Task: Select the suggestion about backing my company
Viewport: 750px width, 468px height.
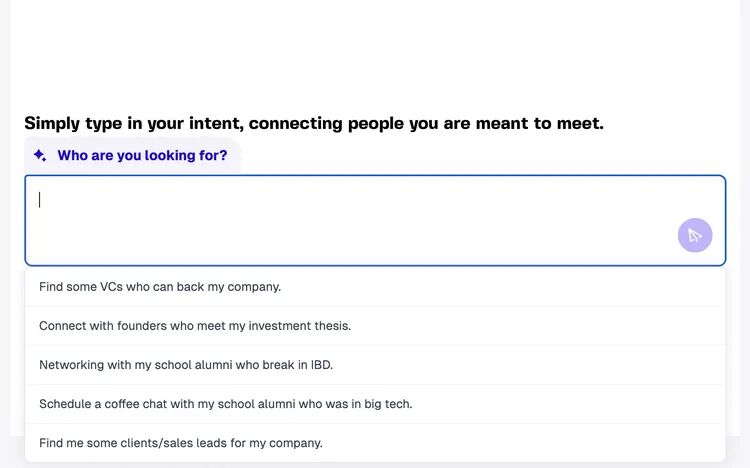Action: point(160,287)
